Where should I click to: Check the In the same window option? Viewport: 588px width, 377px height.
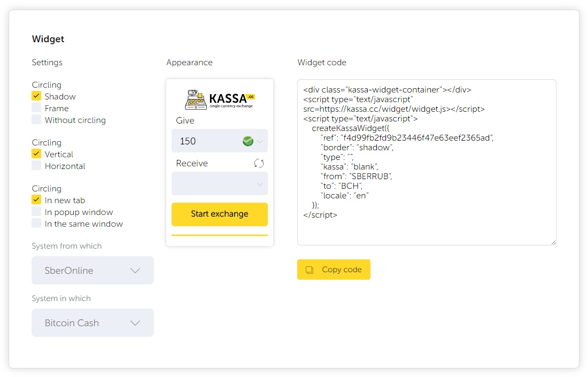coord(36,223)
